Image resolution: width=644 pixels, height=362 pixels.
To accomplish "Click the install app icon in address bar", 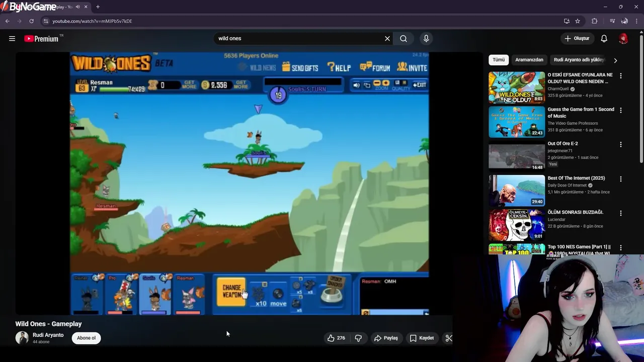I will pos(567,21).
